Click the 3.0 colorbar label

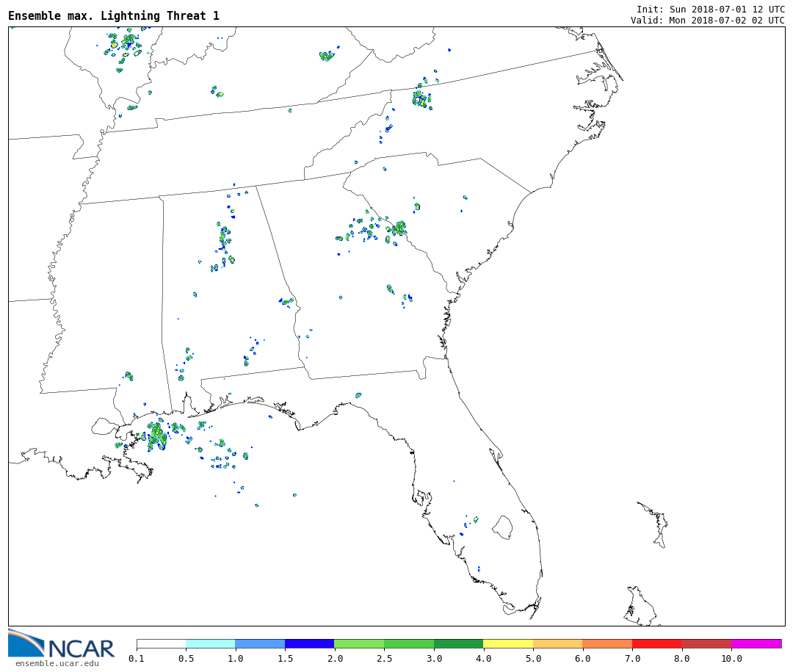(434, 658)
